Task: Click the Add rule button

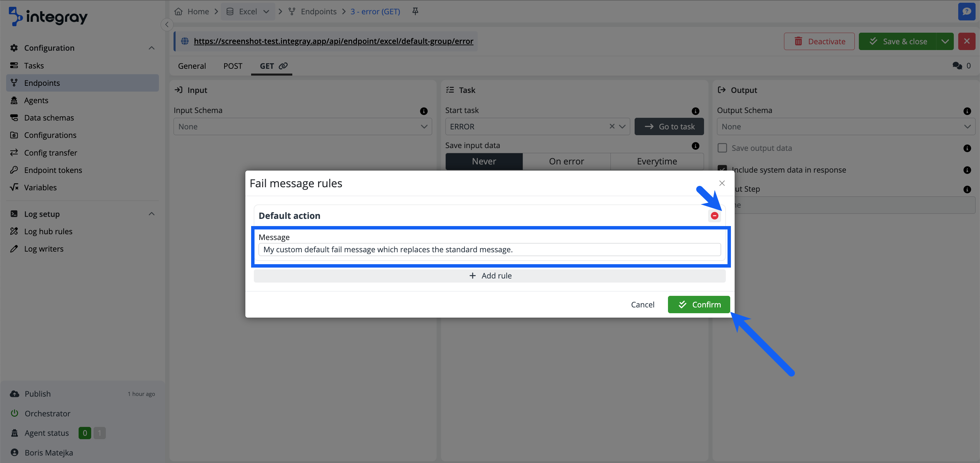Action: (489, 276)
